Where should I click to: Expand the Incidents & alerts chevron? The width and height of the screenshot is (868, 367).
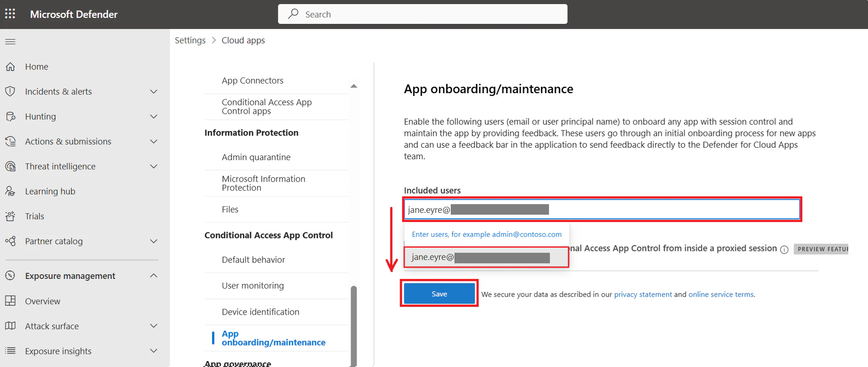pyautogui.click(x=154, y=92)
